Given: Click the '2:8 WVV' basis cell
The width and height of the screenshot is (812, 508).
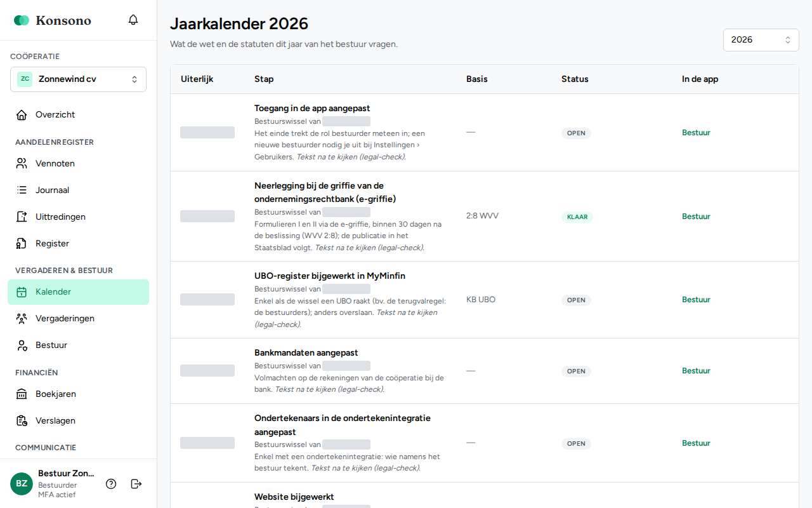Looking at the screenshot, I should coord(482,217).
